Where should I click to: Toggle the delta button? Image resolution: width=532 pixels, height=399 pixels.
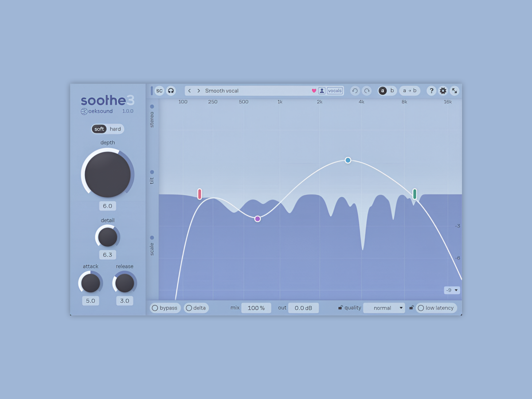[x=196, y=308]
